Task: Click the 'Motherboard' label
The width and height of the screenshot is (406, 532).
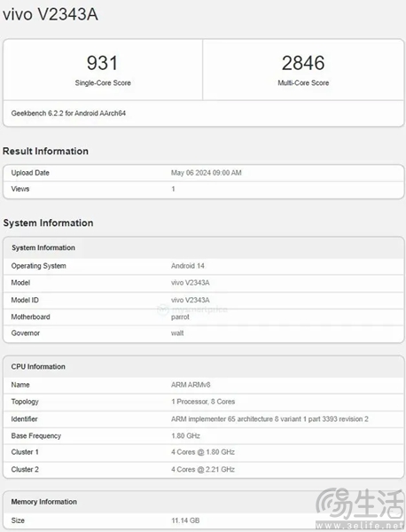Action: tap(30, 317)
